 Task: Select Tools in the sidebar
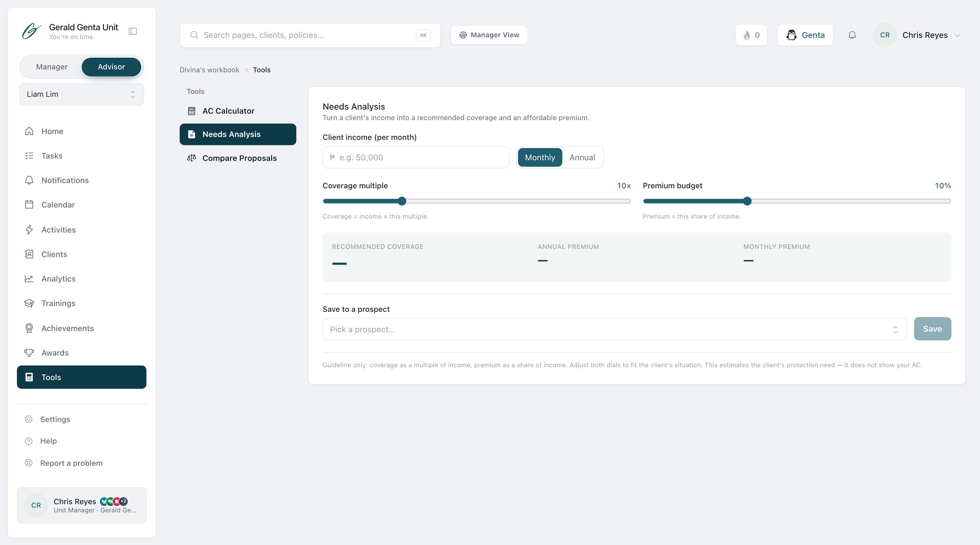[81, 377]
